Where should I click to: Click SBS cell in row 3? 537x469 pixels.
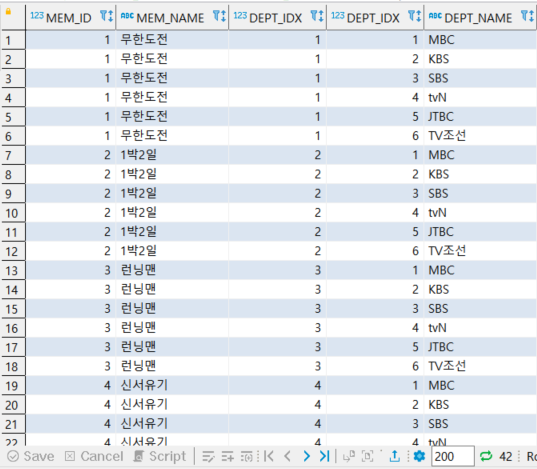click(480, 78)
